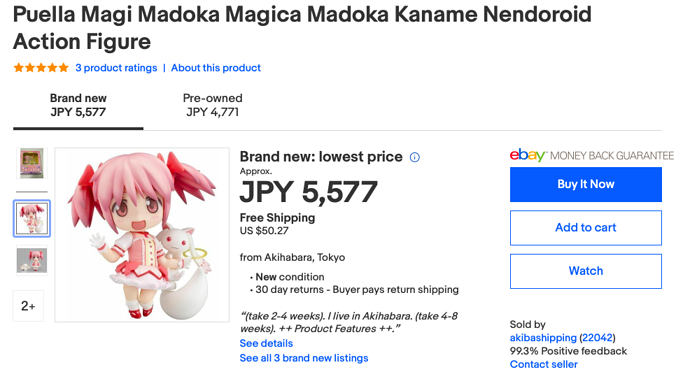Viewport: 690px width, 372px height.
Task: Expand more images with 2+ button
Action: click(x=28, y=306)
